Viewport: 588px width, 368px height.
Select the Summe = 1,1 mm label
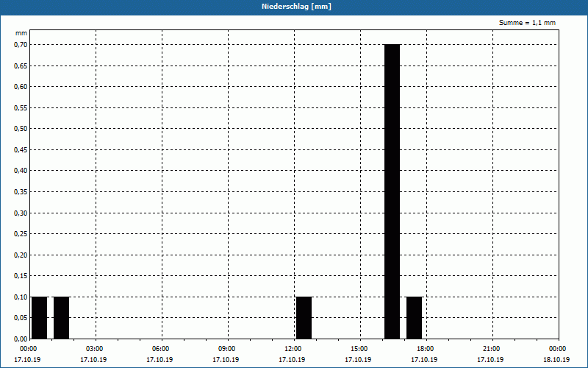(527, 23)
